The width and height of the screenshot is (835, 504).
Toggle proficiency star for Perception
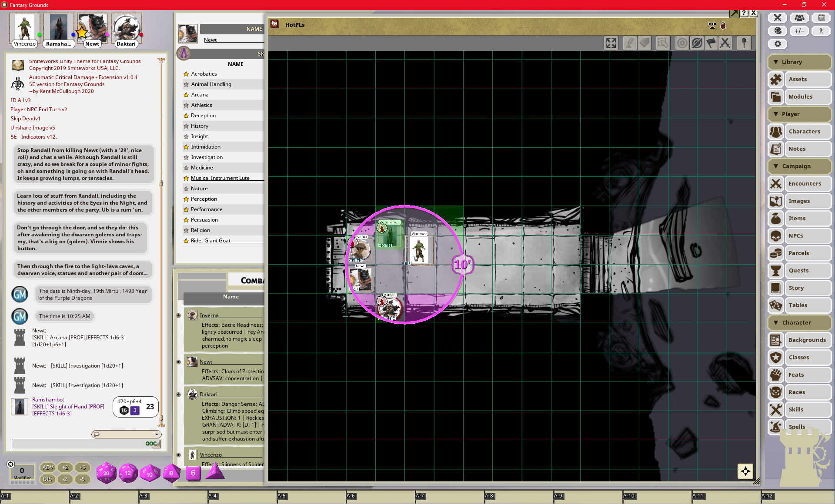186,199
